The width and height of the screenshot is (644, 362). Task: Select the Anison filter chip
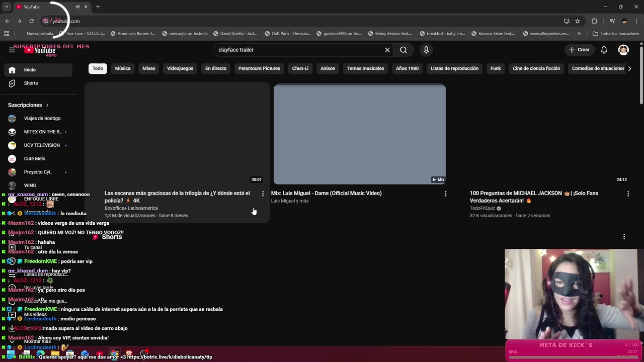328,68
